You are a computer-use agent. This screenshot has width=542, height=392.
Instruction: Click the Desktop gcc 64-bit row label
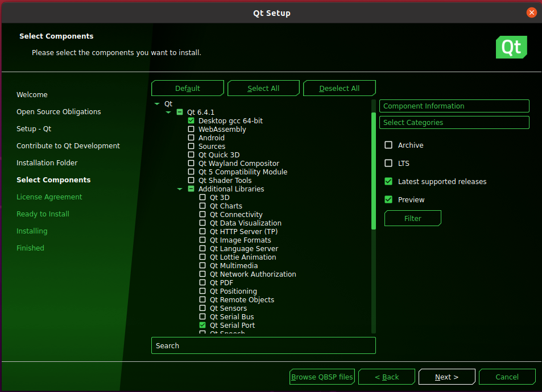coord(230,121)
